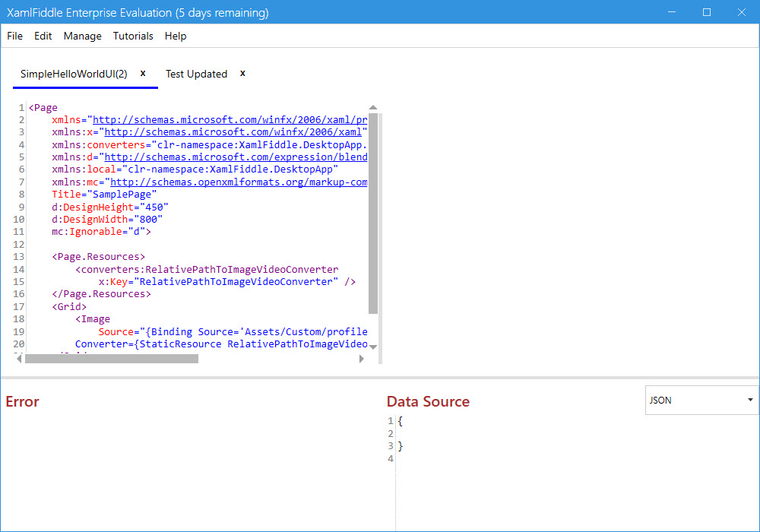Open the Tutorials menu
The height and width of the screenshot is (532, 760).
click(133, 36)
